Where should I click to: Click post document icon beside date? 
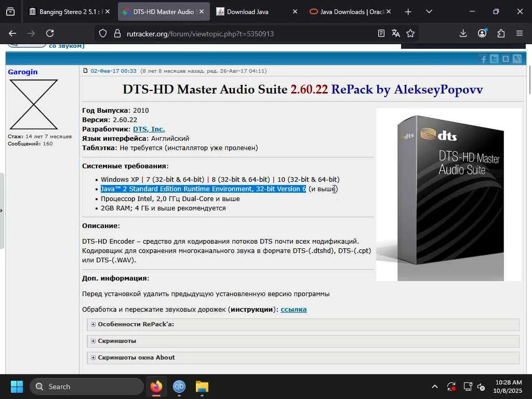(86, 71)
